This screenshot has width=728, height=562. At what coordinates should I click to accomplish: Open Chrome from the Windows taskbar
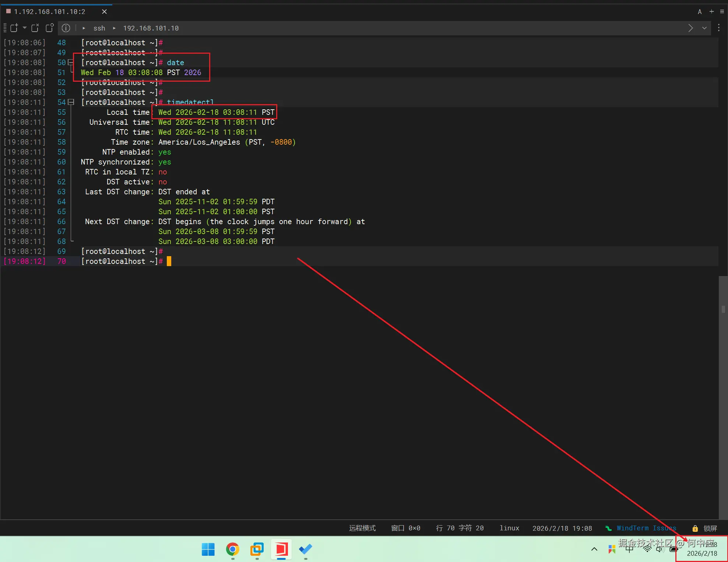[x=233, y=549]
